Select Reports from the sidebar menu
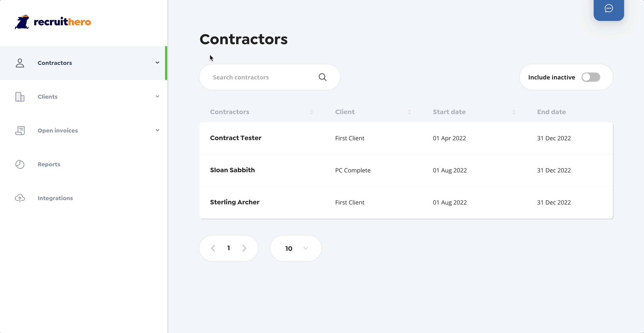The width and height of the screenshot is (644, 333). point(49,164)
